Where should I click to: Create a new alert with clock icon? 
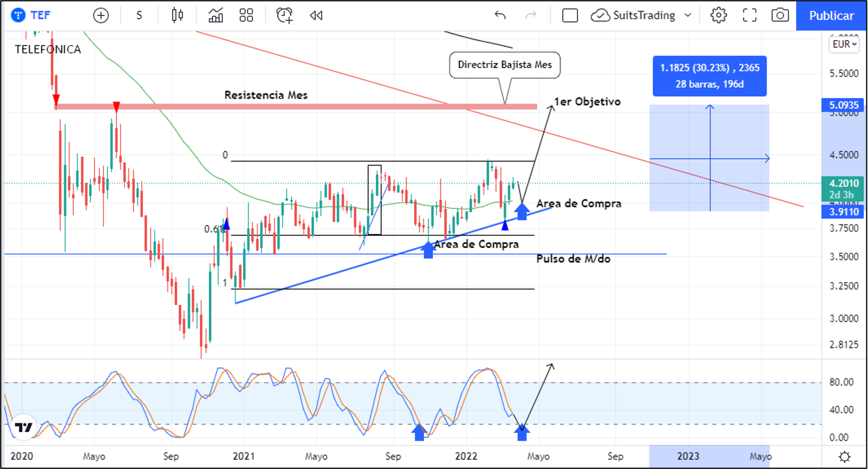tap(285, 15)
